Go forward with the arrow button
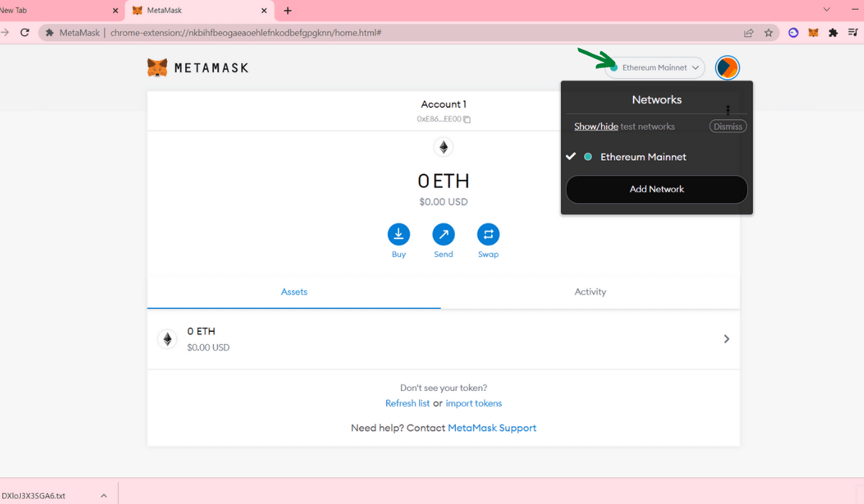Screen dimensions: 864x504 pyautogui.click(x=4, y=32)
